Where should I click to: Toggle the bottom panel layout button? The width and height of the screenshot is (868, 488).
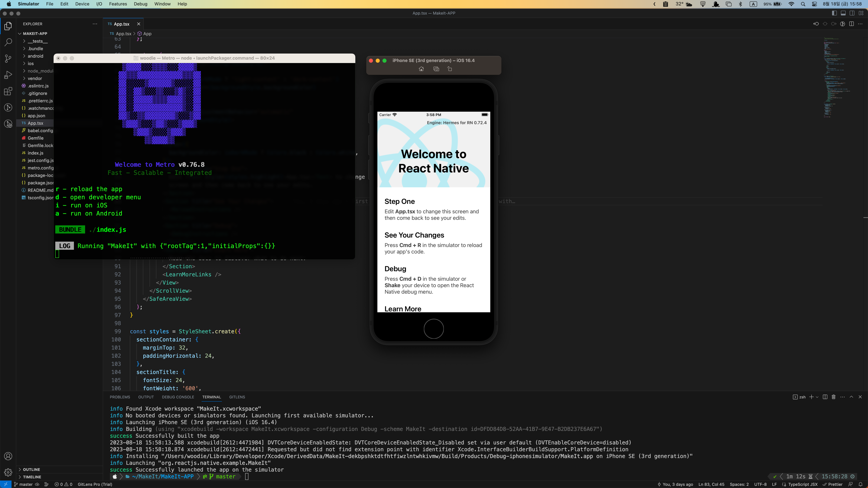(843, 13)
